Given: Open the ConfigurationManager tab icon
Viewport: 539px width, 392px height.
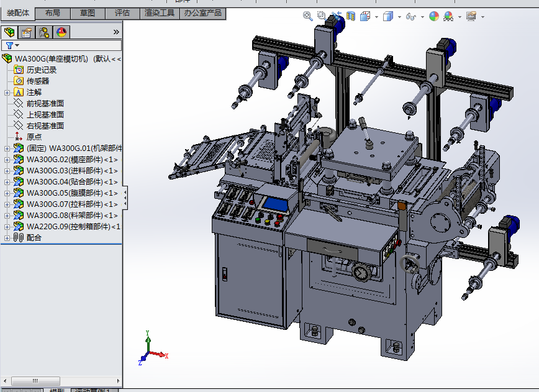Looking at the screenshot, I should [44, 32].
